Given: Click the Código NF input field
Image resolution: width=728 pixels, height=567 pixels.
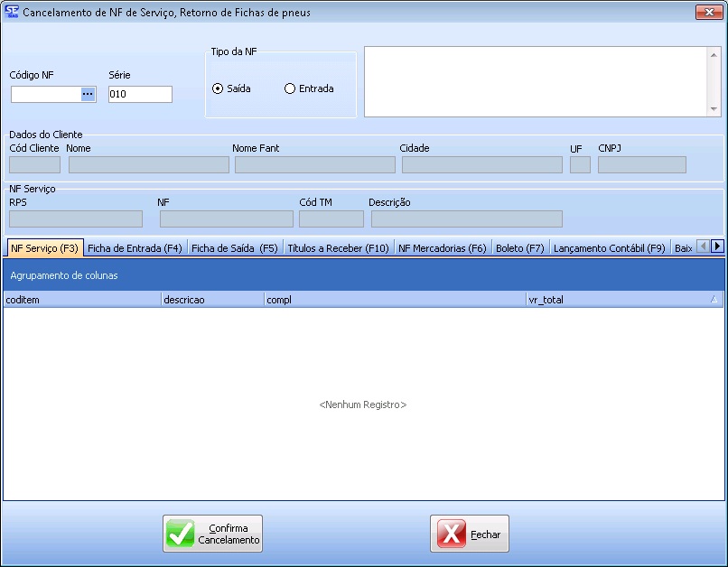Looking at the screenshot, I should 46,94.
